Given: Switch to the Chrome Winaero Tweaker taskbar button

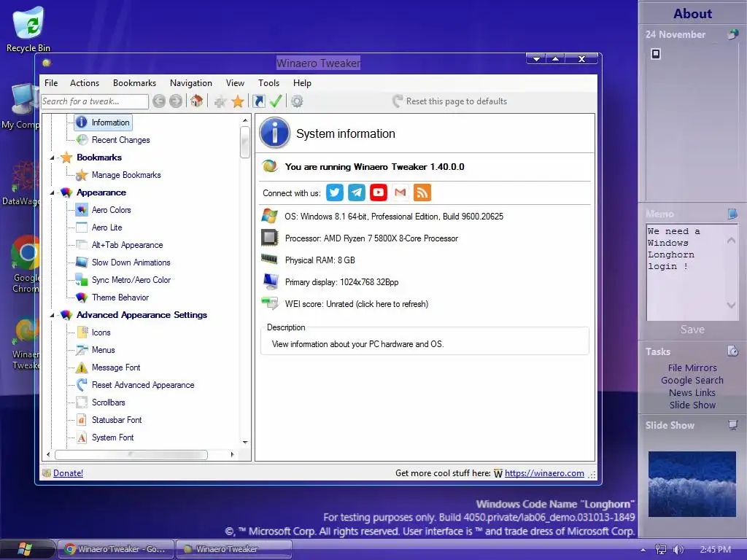Looking at the screenshot, I should click(116, 549).
